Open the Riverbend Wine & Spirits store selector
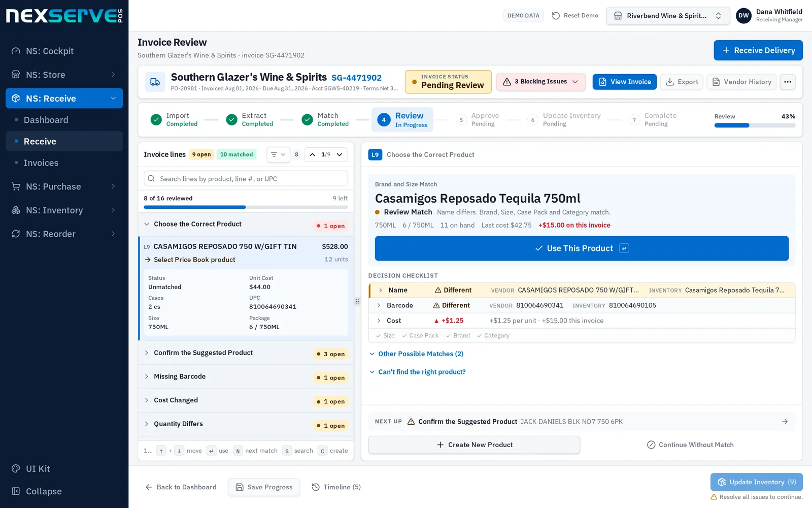Screen dimensions: 812x508 667,16
